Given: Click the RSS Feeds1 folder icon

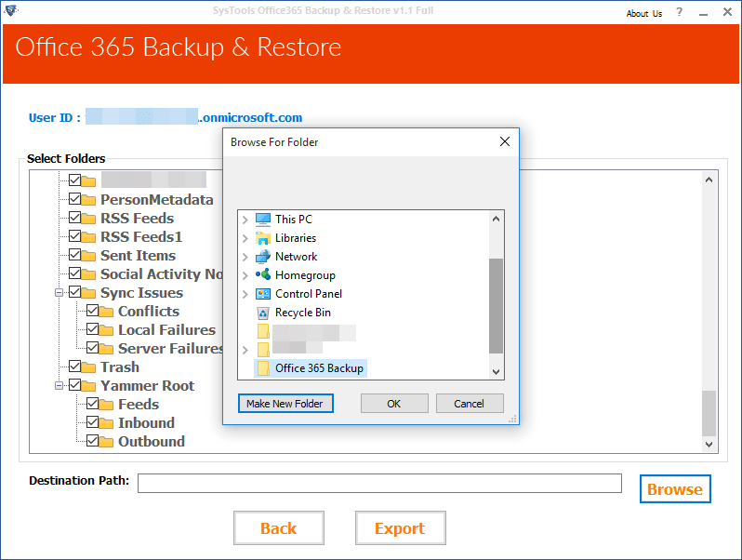Looking at the screenshot, I should tap(88, 237).
